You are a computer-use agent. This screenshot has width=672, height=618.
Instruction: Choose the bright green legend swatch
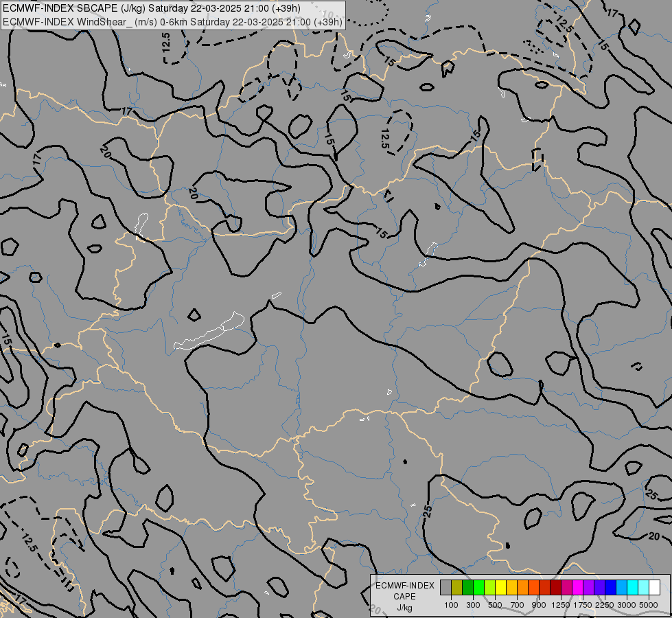478,588
